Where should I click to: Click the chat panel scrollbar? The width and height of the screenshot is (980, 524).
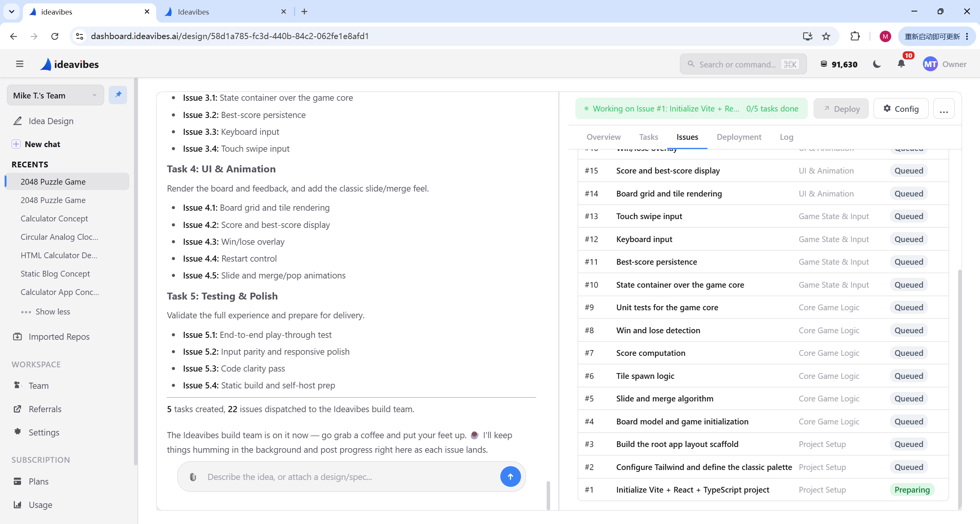click(x=548, y=495)
